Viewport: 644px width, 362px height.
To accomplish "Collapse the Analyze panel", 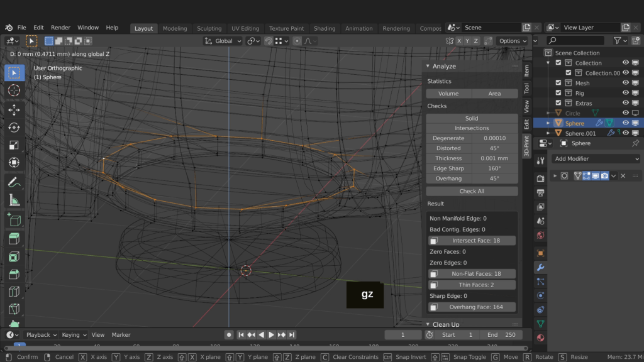I will point(428,66).
